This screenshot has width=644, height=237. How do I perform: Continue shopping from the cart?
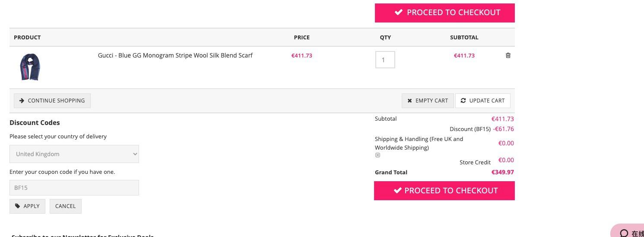52,101
